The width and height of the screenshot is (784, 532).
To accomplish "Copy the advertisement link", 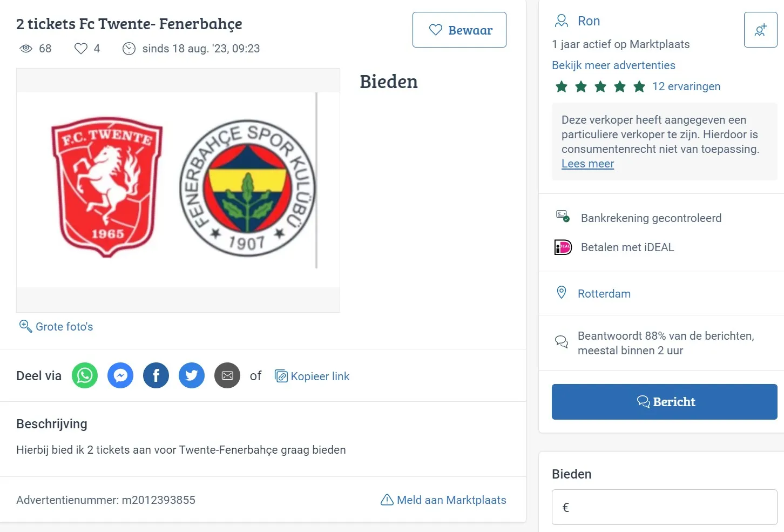I will [312, 376].
